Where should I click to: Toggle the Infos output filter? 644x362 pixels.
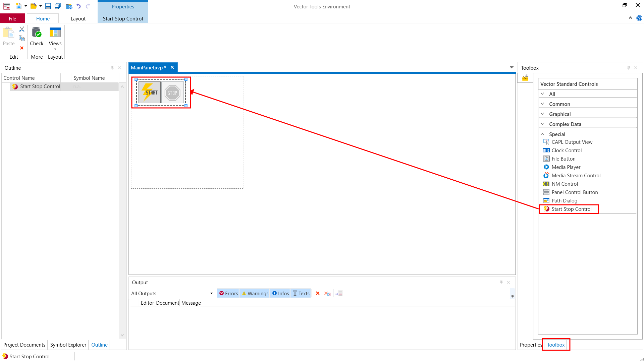tap(280, 293)
